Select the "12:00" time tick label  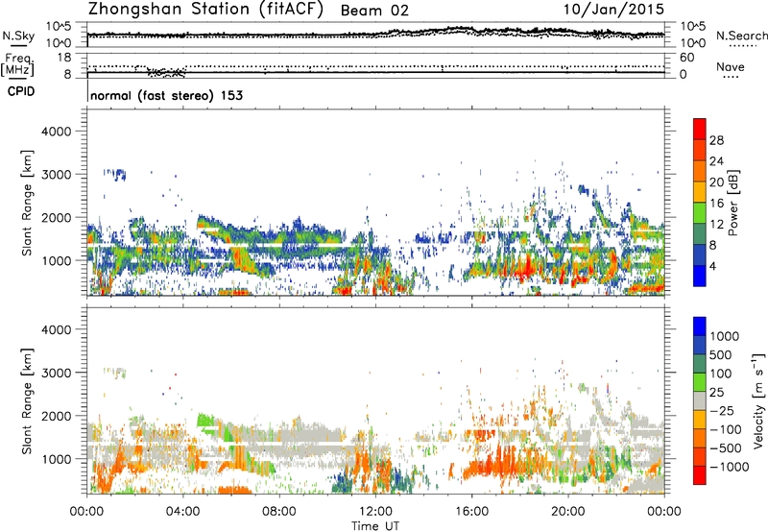[375, 512]
